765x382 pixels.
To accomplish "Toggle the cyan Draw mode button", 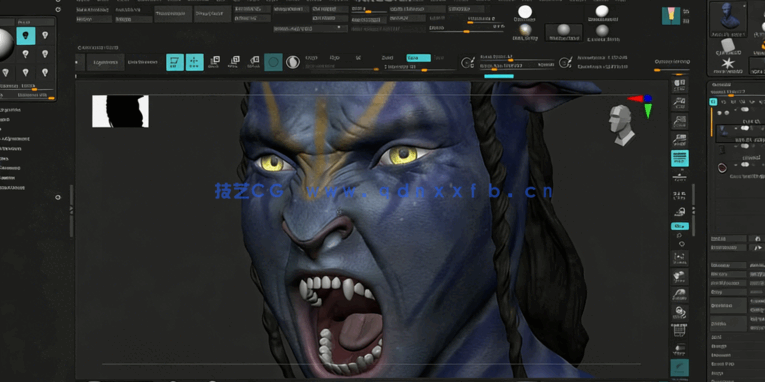I will click(195, 62).
